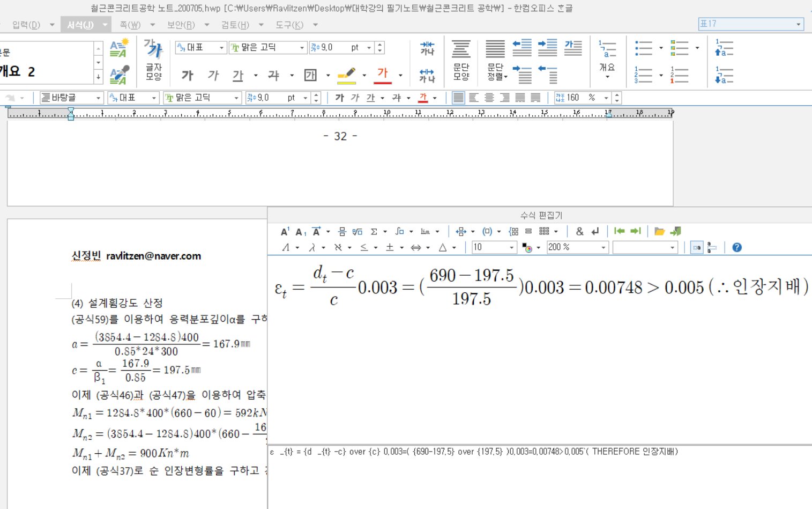
Task: Lower outline level by one
Action: point(724,75)
